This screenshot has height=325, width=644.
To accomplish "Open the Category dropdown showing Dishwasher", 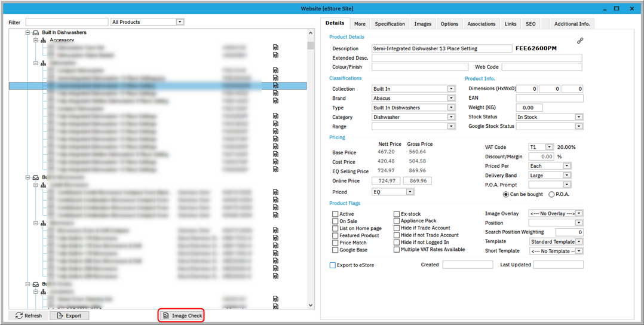I will [x=452, y=117].
